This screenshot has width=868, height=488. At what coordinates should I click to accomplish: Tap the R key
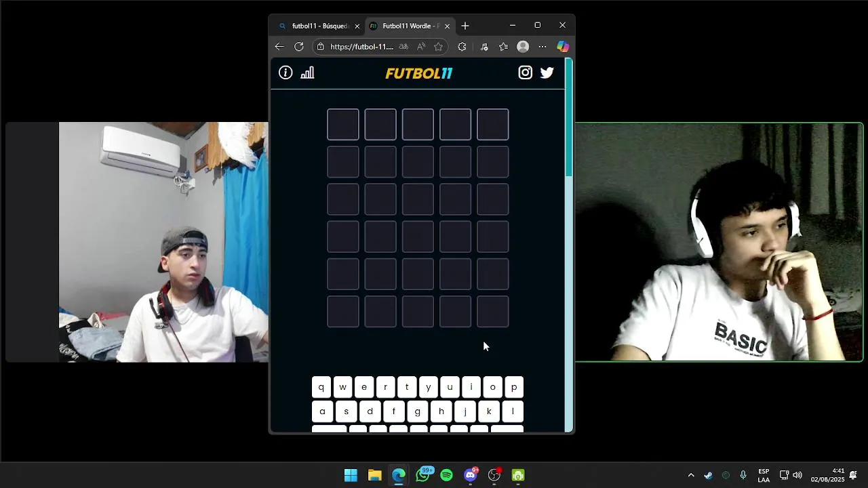point(385,387)
